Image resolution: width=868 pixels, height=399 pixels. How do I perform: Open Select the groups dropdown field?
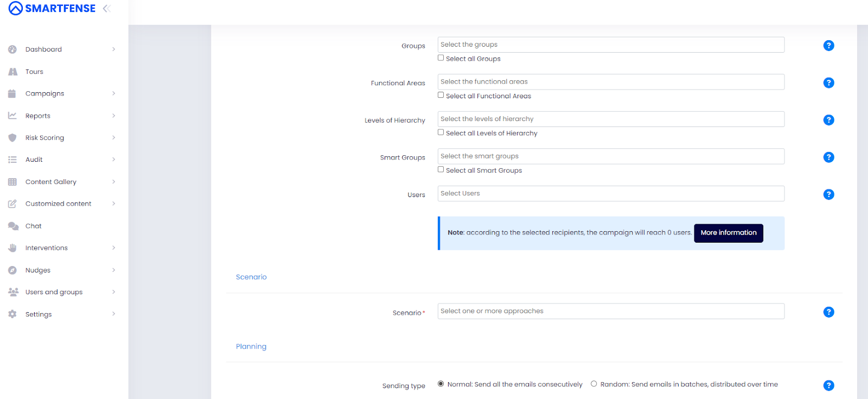(x=611, y=45)
